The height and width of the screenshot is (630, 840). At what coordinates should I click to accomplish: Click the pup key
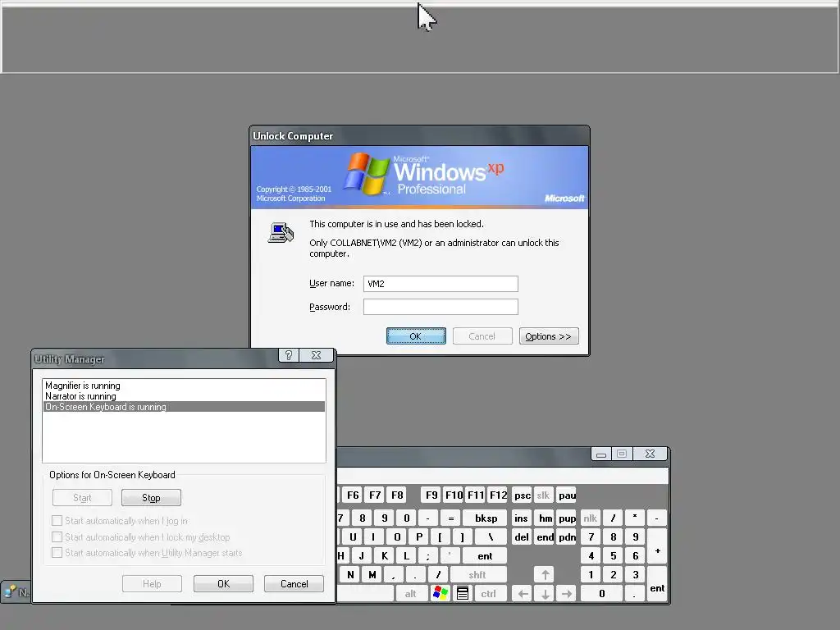pyautogui.click(x=567, y=518)
